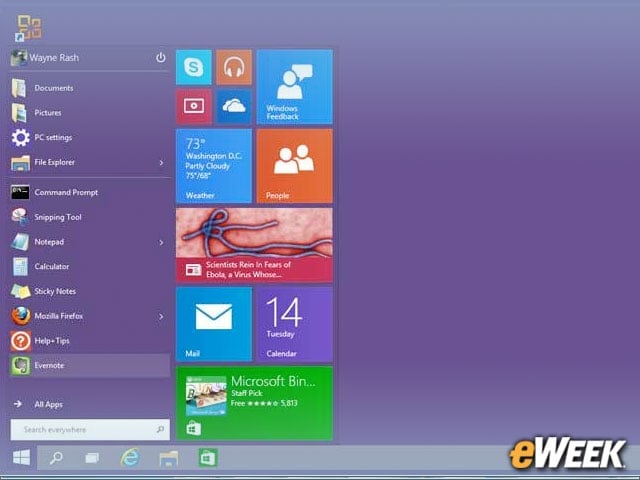640x480 pixels.
Task: Open the Store tile with Microsoft Bing staff pick
Action: (x=254, y=403)
